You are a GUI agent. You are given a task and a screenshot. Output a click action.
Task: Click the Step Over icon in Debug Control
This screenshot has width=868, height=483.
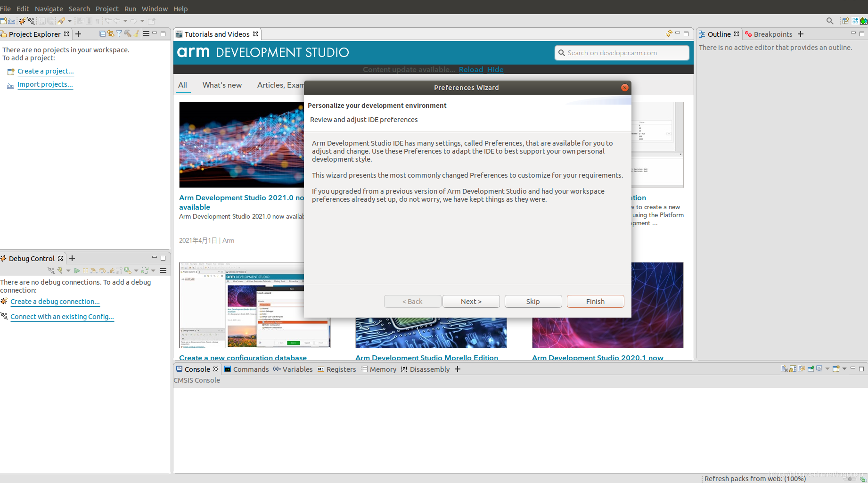click(102, 270)
